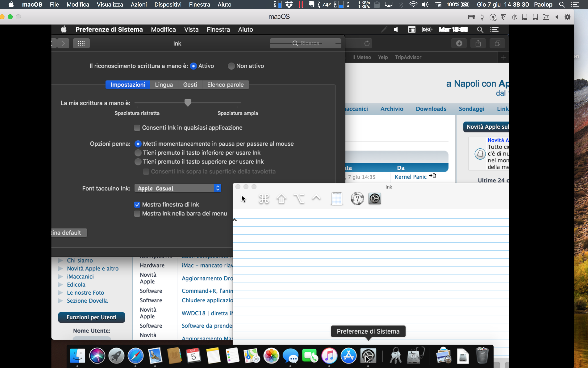The image size is (588, 368).
Task: Open Calendar icon in Dock
Action: tap(193, 356)
